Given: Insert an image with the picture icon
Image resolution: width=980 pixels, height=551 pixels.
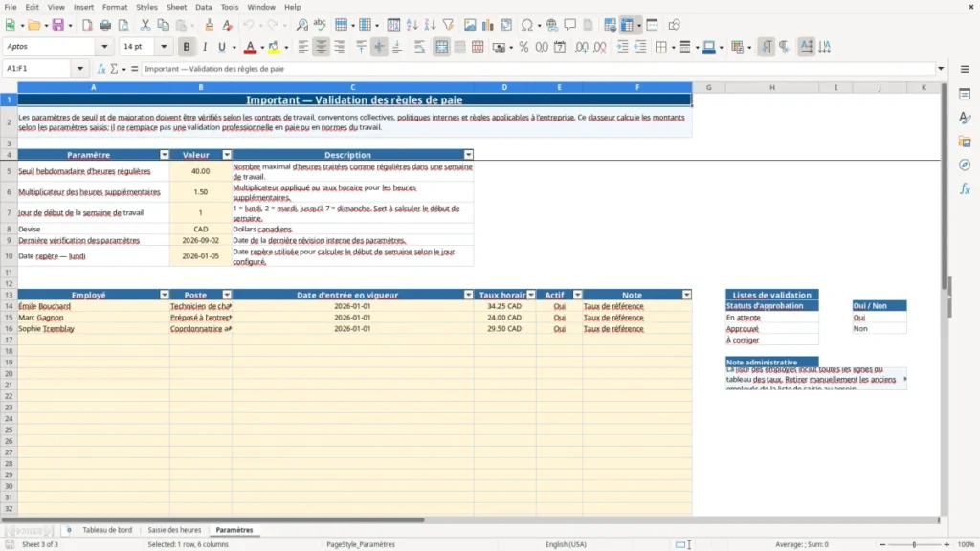Looking at the screenshot, I should point(470,25).
